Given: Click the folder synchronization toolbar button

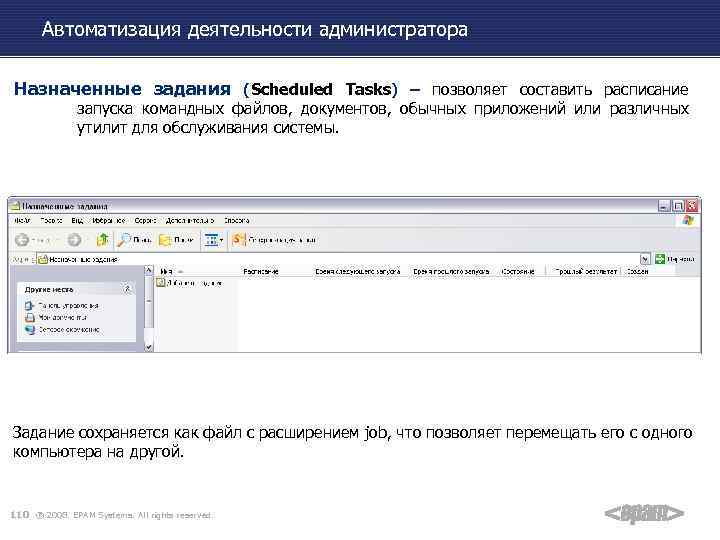Looking at the screenshot, I should pyautogui.click(x=274, y=240).
